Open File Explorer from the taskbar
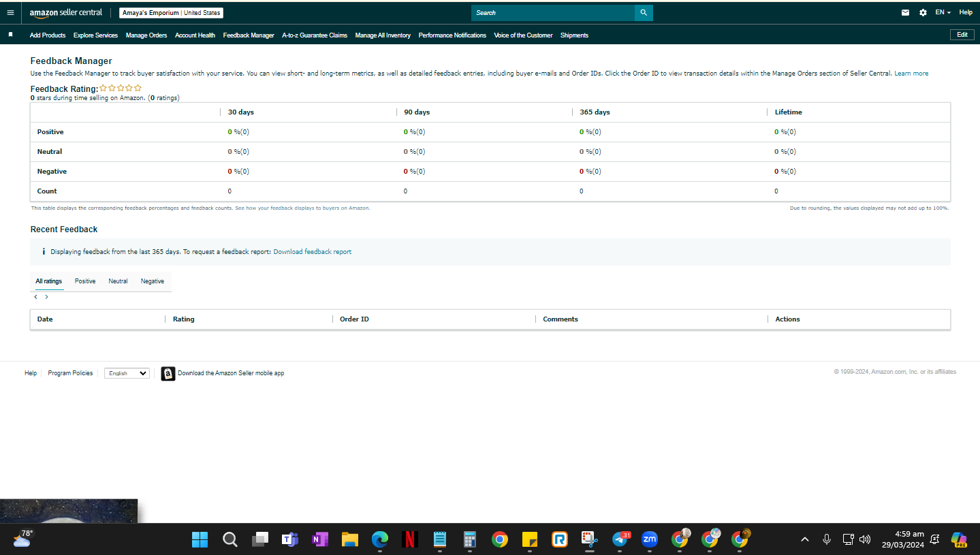The height and width of the screenshot is (555, 980). pyautogui.click(x=349, y=539)
